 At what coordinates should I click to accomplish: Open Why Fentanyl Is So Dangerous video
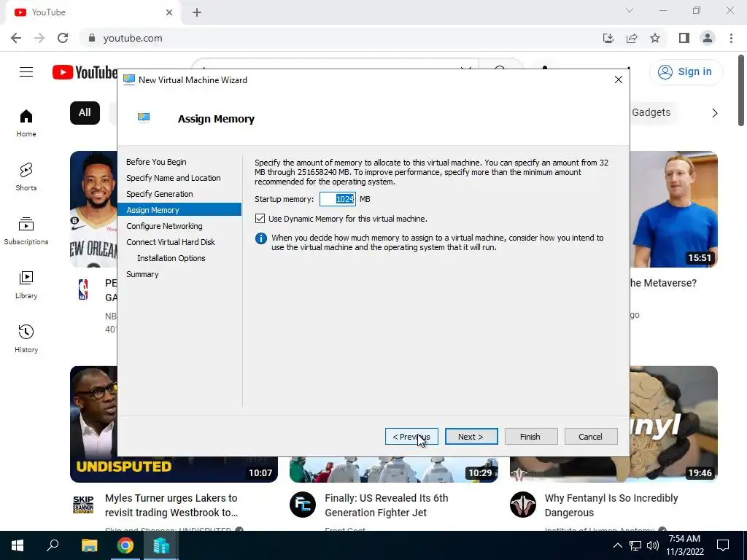611,505
